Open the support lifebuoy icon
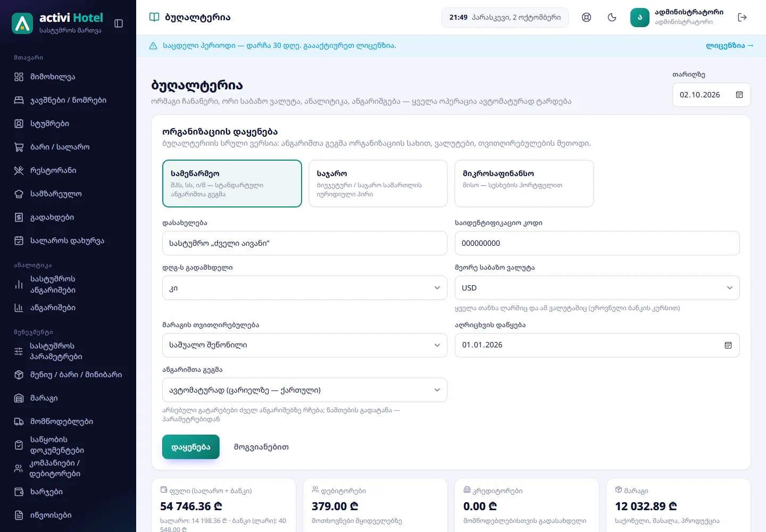 point(587,18)
